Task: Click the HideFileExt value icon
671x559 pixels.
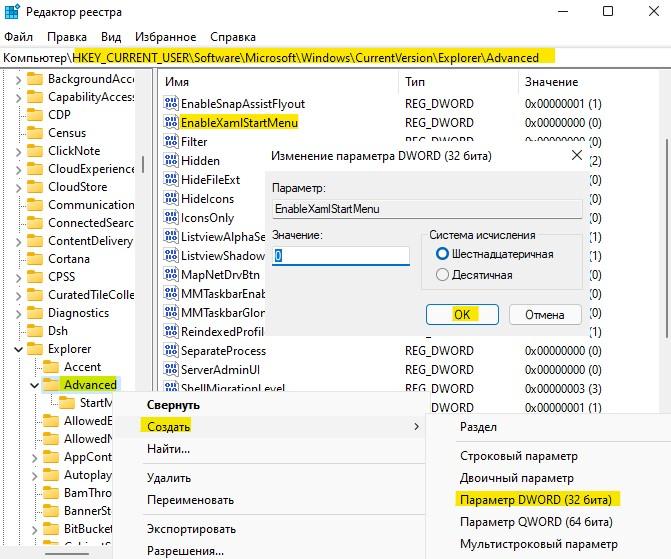Action: coord(171,179)
